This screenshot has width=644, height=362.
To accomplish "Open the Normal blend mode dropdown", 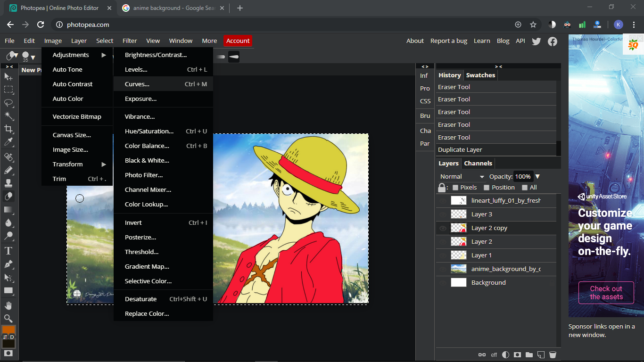I will click(x=462, y=177).
